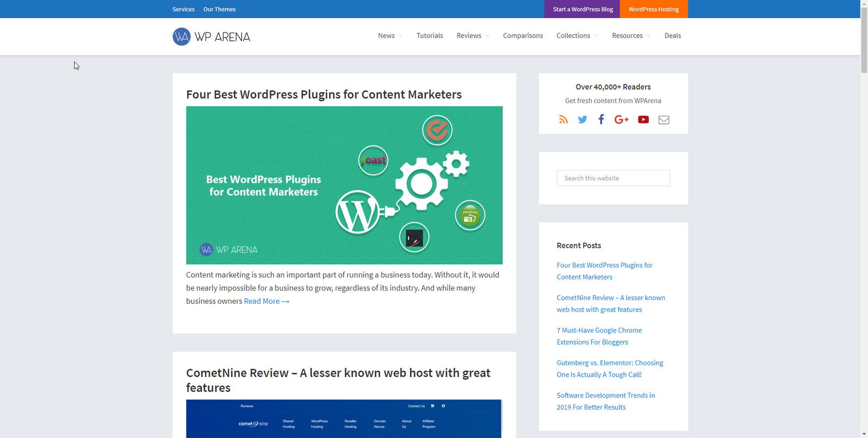Open the Comparisons menu item

[522, 36]
